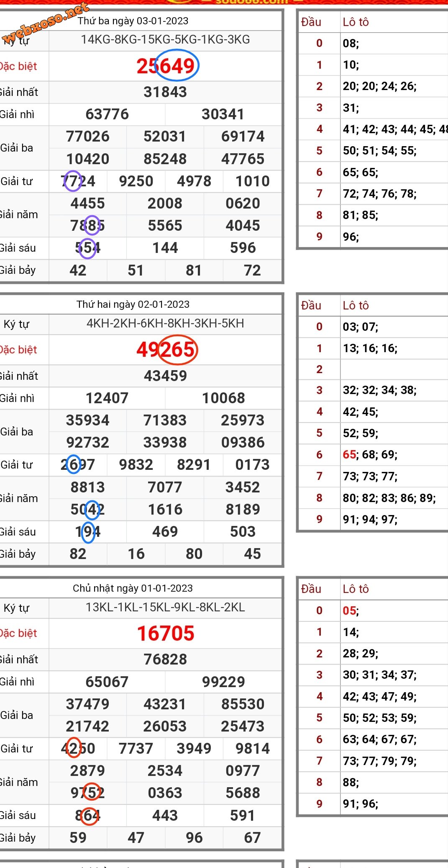Viewport: 448px width, 868px height.
Task: Select third prize number 52031
Action: [165, 137]
